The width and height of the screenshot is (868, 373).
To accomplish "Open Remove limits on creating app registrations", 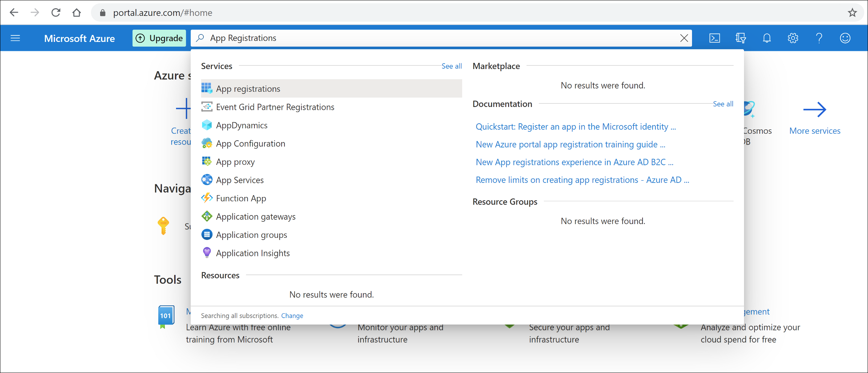I will point(583,180).
